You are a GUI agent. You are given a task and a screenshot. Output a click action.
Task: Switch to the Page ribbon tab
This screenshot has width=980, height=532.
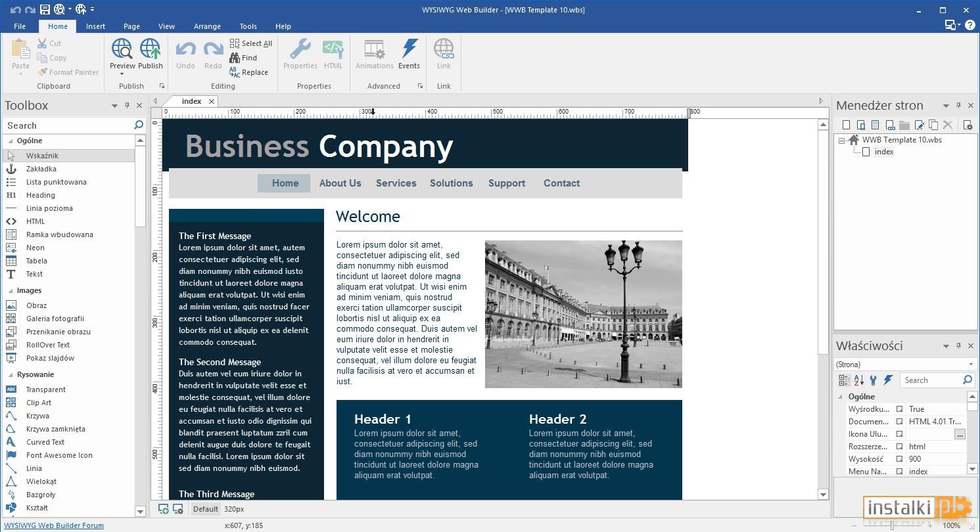click(131, 26)
